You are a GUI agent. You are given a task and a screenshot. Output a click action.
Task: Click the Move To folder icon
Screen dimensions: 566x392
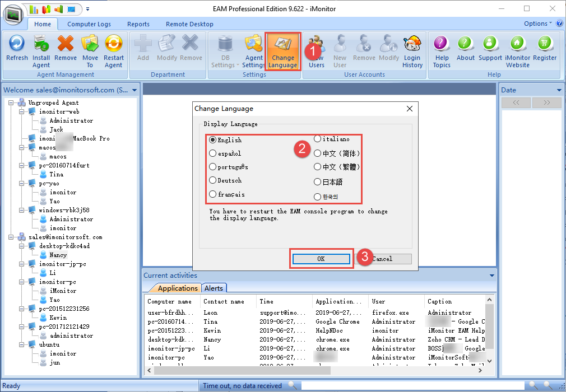tap(90, 44)
